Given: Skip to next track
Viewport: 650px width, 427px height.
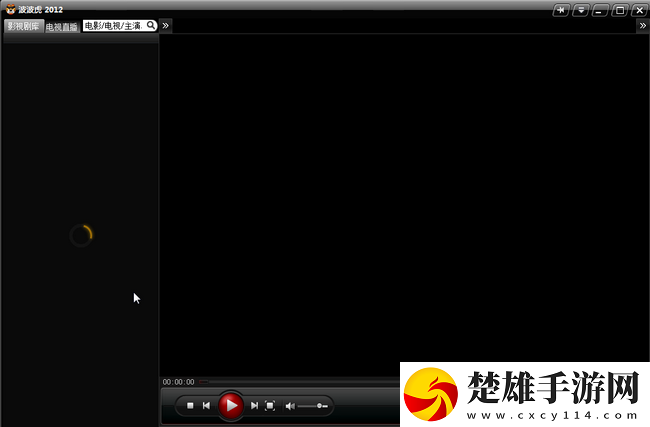Looking at the screenshot, I should tap(254, 405).
